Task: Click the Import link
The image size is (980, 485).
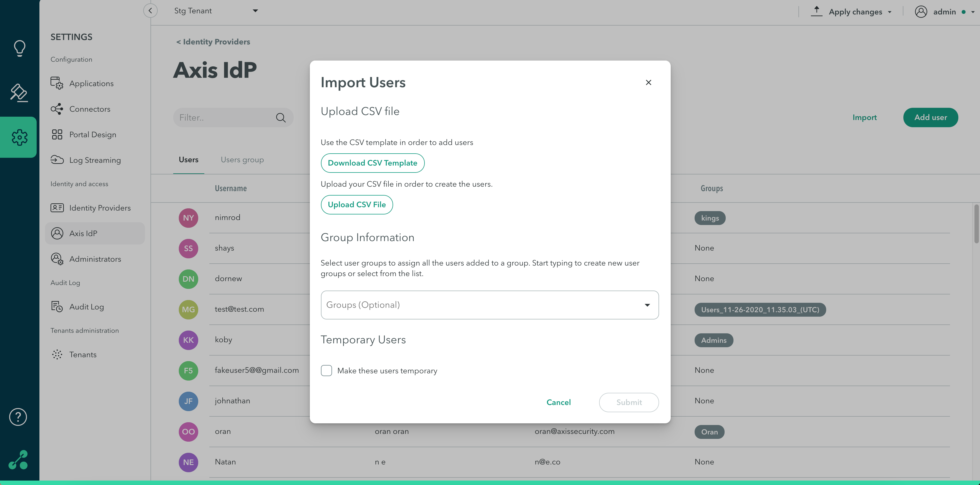Action: click(864, 117)
